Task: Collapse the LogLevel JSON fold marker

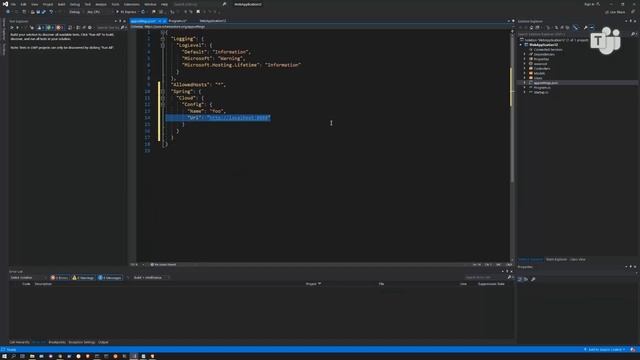Action: pos(163,45)
